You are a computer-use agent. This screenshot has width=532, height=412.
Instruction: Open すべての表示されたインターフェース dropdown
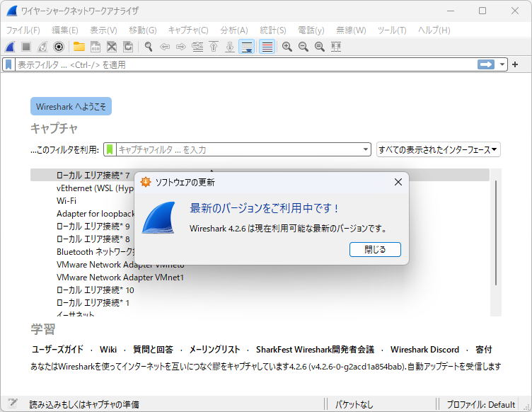click(439, 149)
